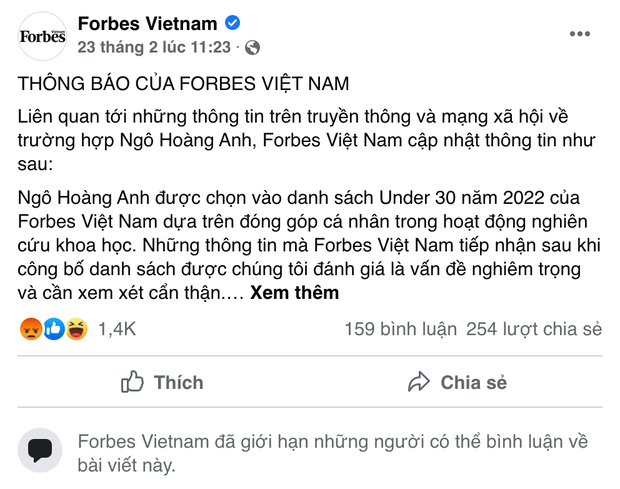Open the 1,4K reactions count list

[117, 329]
